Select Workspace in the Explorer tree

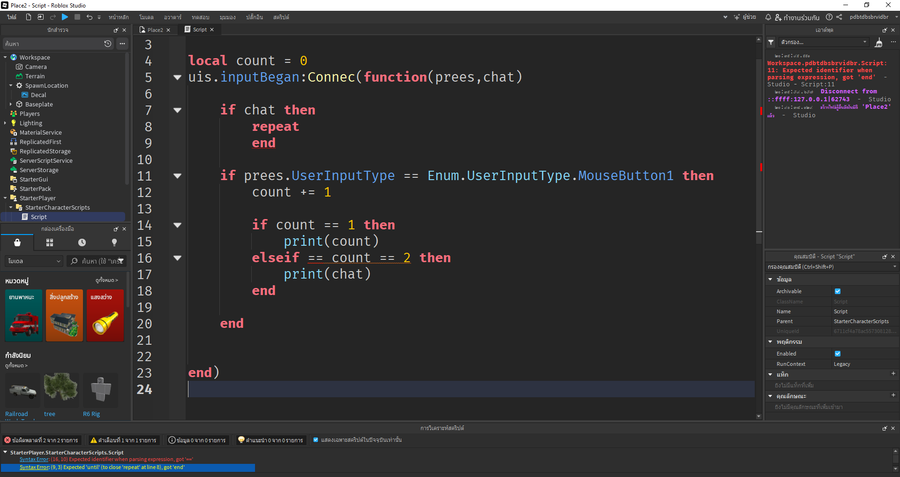[x=34, y=57]
